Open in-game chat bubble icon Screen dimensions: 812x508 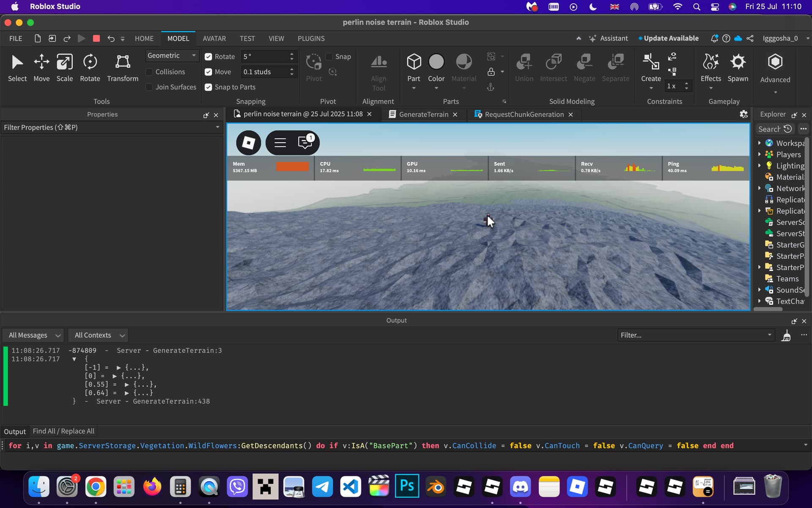coord(305,142)
